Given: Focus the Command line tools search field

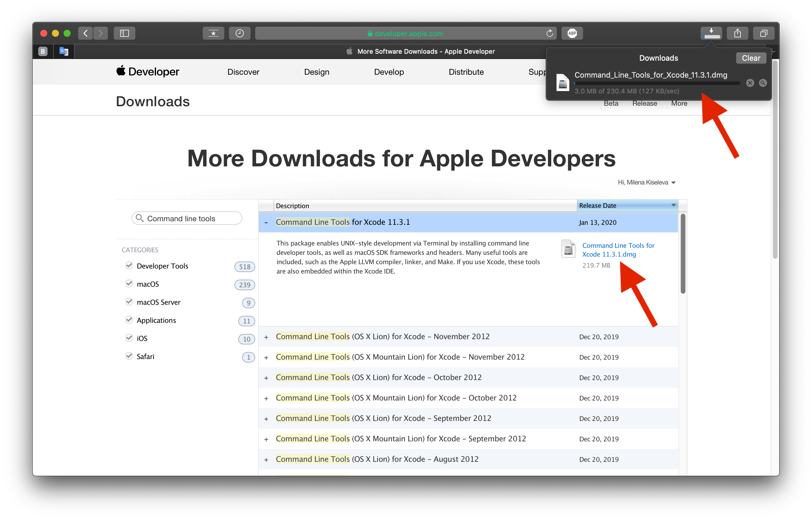Looking at the screenshot, I should click(187, 218).
